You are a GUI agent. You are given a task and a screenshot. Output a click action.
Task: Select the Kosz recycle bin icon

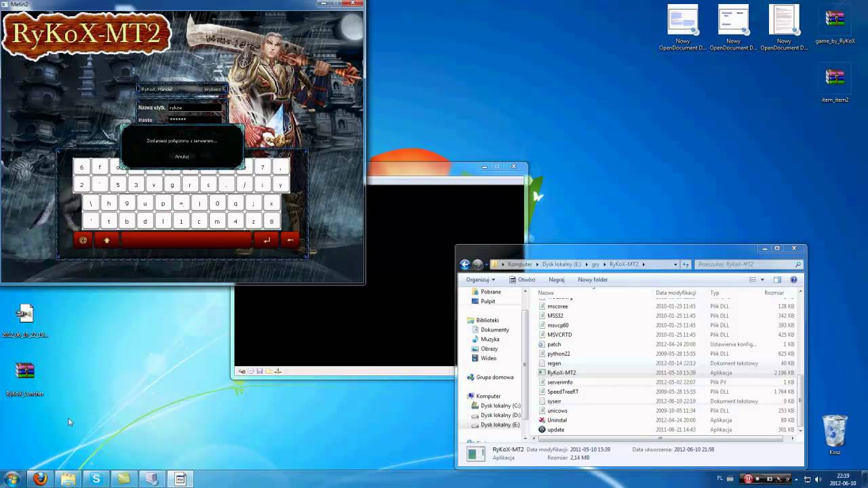pyautogui.click(x=835, y=435)
